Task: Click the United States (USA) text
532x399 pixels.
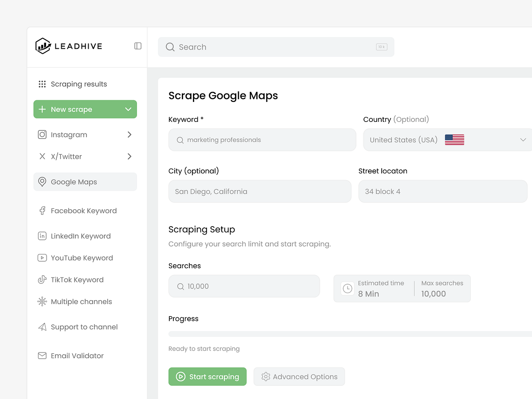Action: point(403,140)
